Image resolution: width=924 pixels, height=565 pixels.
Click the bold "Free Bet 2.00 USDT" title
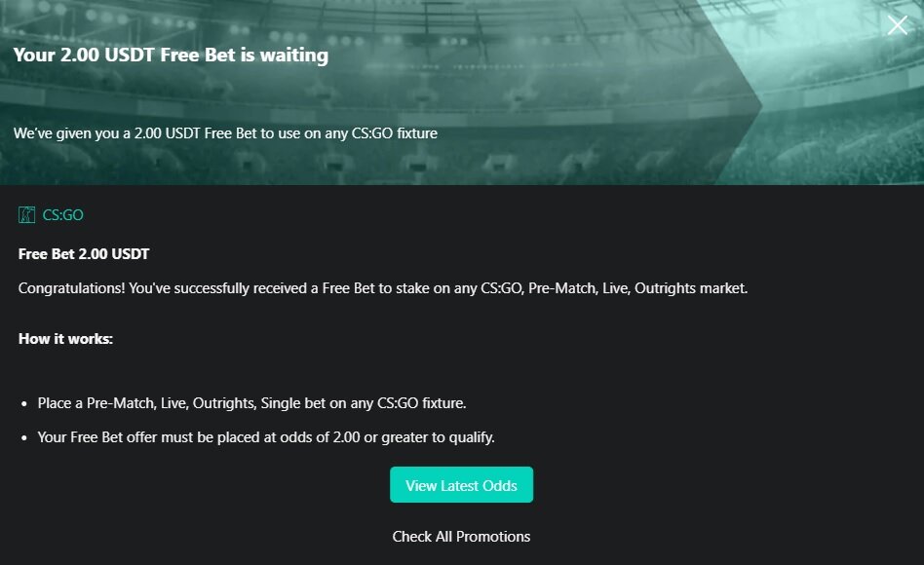click(84, 254)
